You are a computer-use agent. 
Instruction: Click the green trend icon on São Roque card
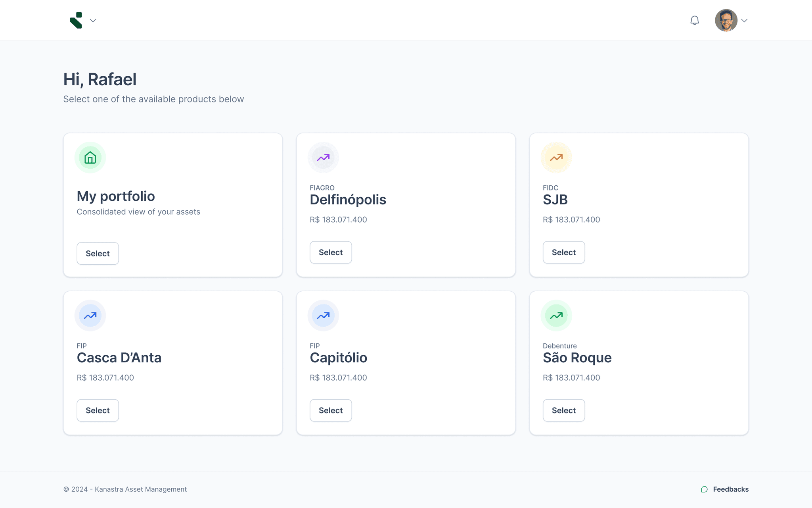coord(555,315)
